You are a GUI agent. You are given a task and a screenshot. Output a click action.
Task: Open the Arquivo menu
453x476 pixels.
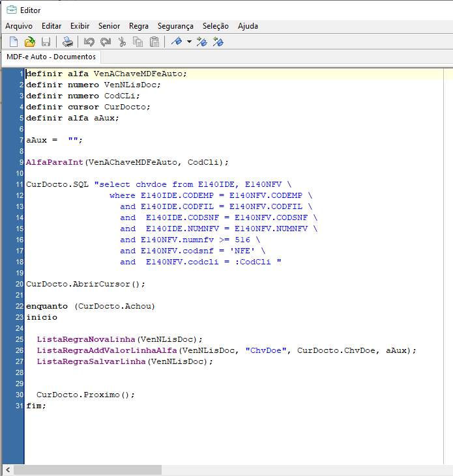pyautogui.click(x=19, y=26)
